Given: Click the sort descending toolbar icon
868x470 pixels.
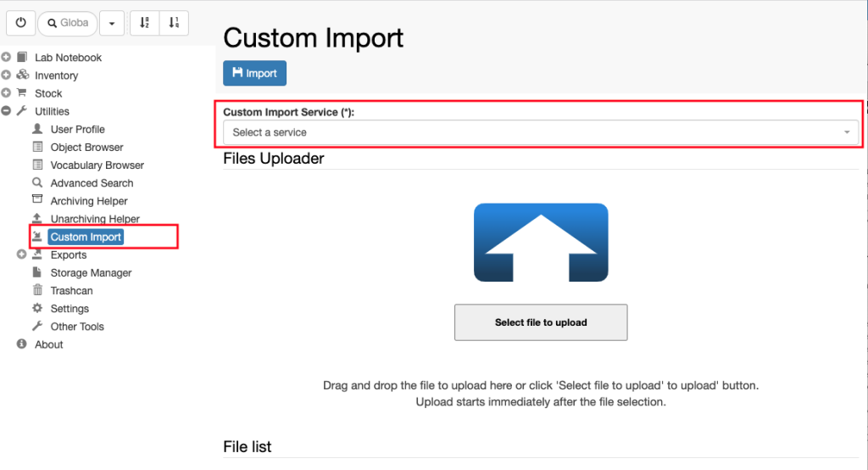Looking at the screenshot, I should [x=174, y=23].
